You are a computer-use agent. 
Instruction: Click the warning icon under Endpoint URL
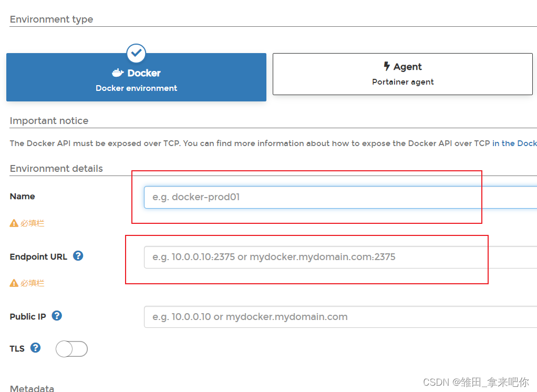coord(14,283)
